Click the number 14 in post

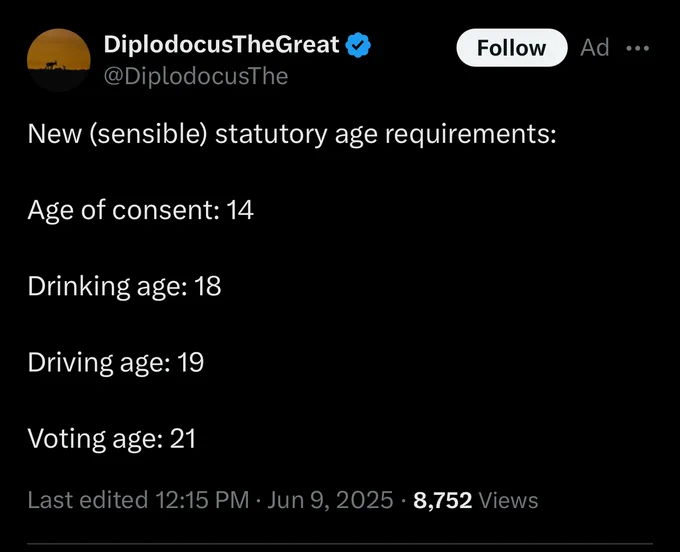[240, 210]
